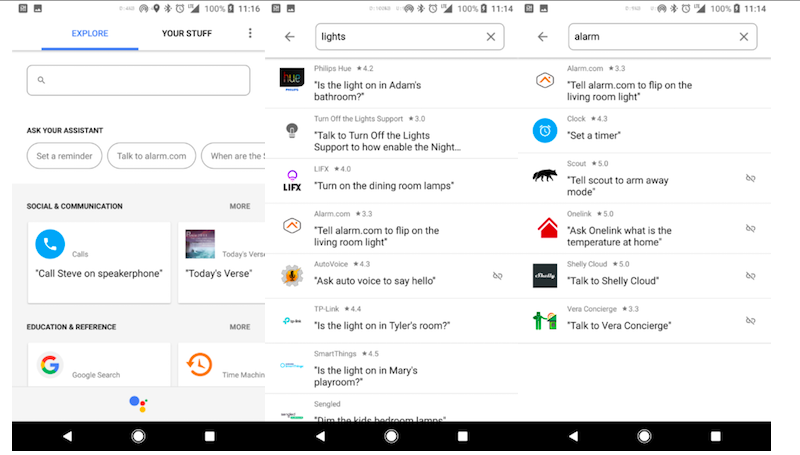Select "Tell scout to arm away mode"
The image size is (800, 455).
point(618,186)
